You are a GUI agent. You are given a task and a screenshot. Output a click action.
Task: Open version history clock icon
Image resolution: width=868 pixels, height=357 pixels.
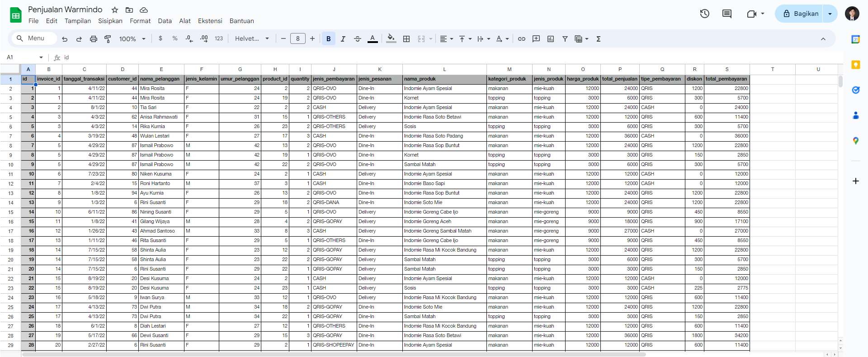(704, 14)
